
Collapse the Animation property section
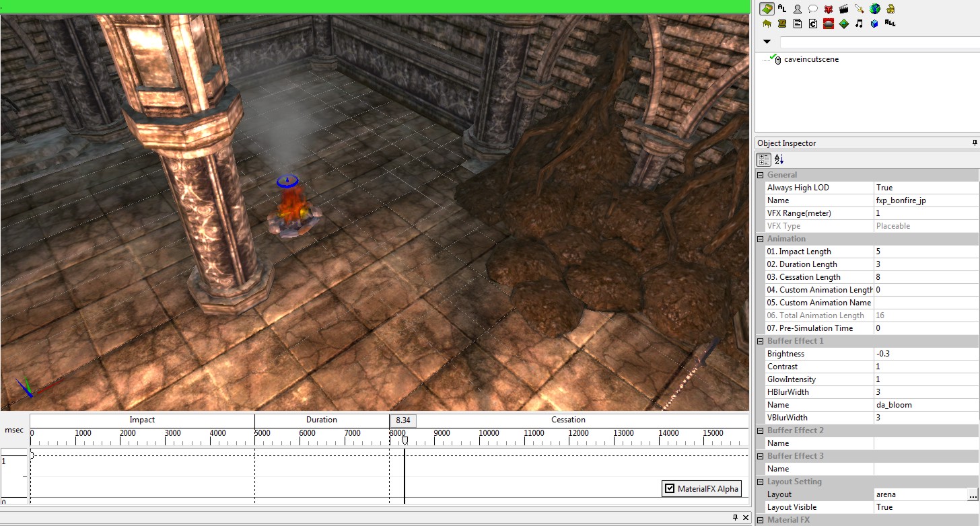761,239
